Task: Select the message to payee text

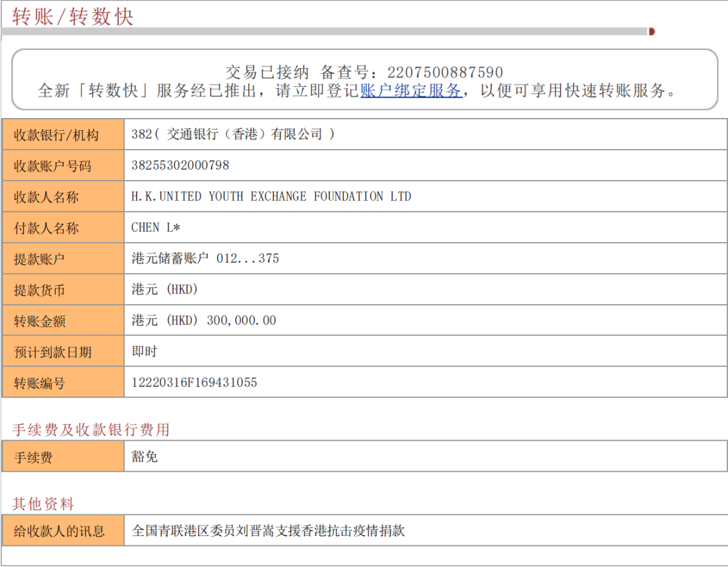Action: pyautogui.click(x=268, y=531)
